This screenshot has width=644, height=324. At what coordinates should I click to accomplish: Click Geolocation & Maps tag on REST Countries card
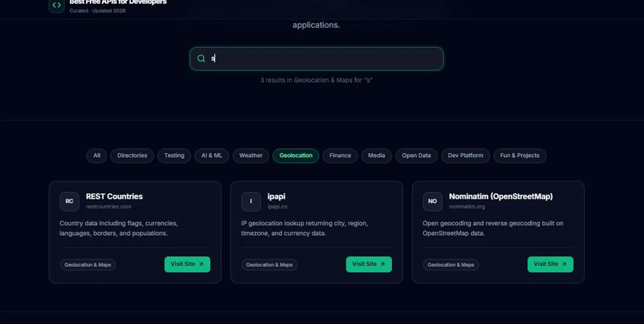[x=88, y=265]
